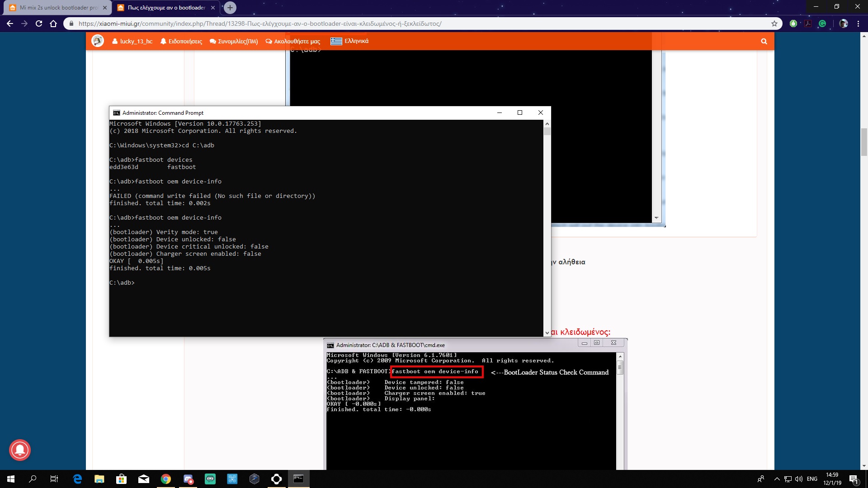Open Microsoft Edge from the taskbar

pyautogui.click(x=77, y=479)
